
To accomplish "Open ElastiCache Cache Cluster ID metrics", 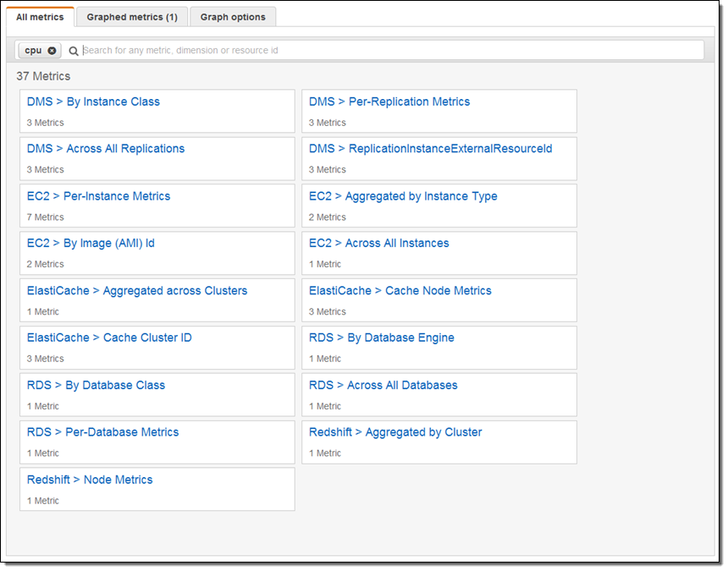I will click(109, 338).
